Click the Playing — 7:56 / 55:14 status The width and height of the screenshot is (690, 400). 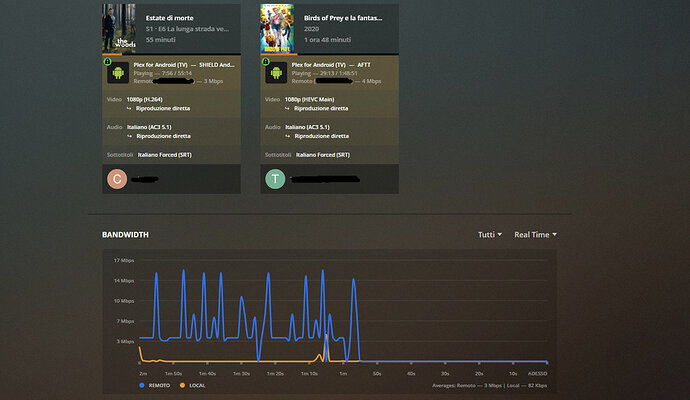click(x=162, y=73)
